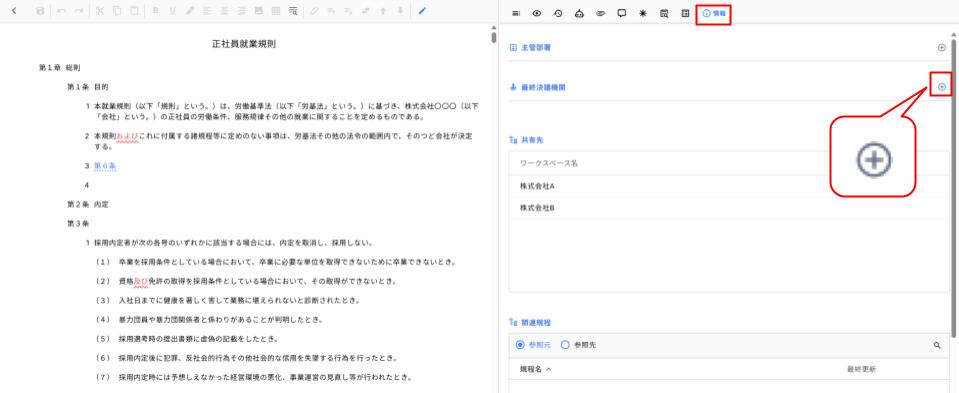
Task: Click the heading 第２条 内定
Action: coord(88,204)
